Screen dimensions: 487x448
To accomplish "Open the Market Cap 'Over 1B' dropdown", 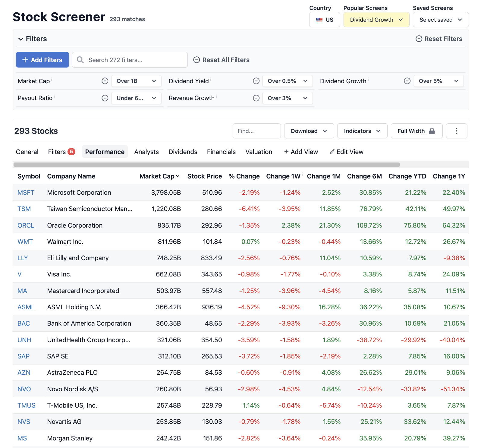I will click(136, 81).
